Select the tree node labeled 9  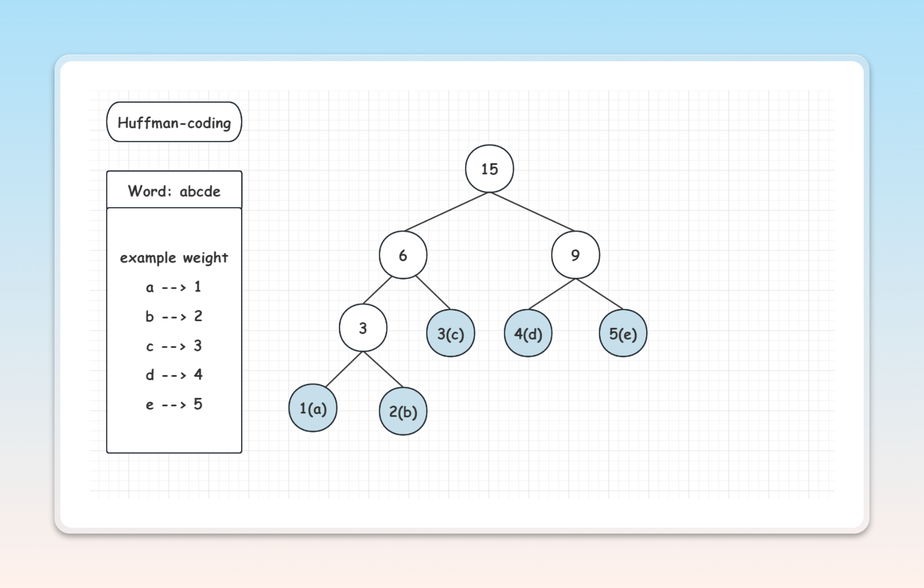(x=575, y=255)
